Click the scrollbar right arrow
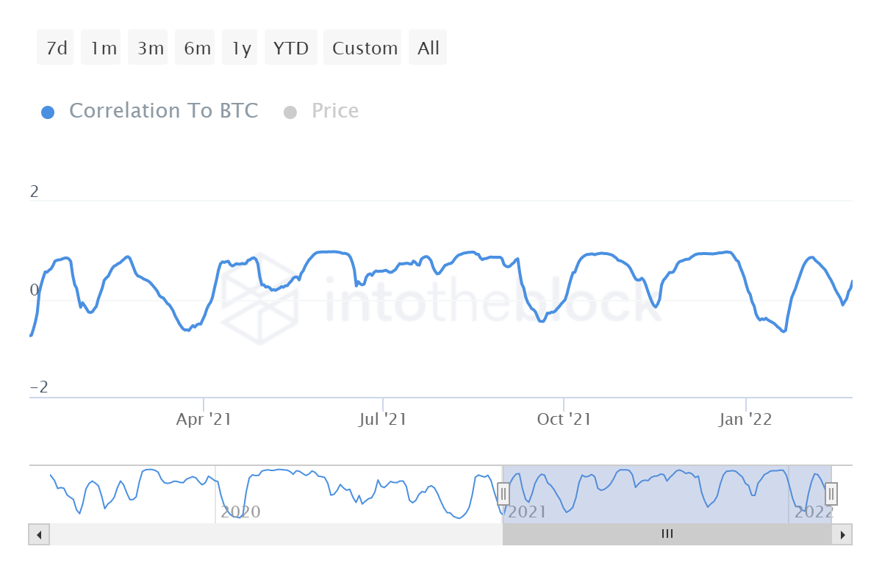The width and height of the screenshot is (882, 588). 843,534
